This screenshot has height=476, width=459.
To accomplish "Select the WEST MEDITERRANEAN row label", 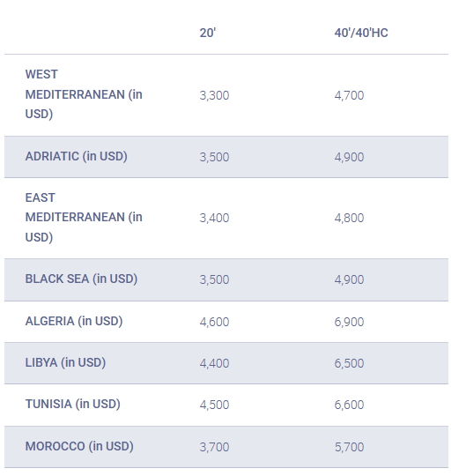I will coord(84,94).
